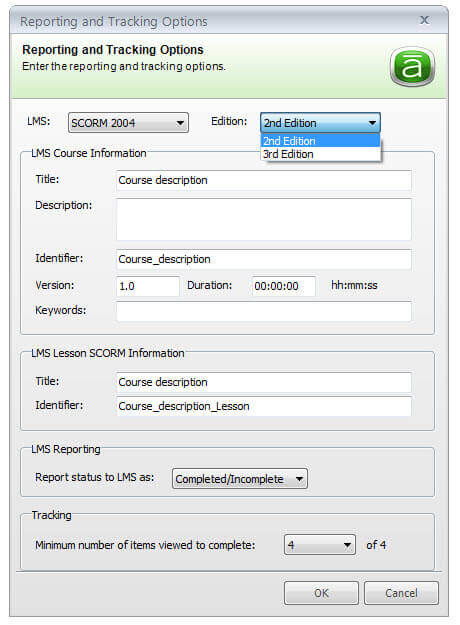Click the Lesson SCORM Title field
Viewport: 460px width, 625px height.
click(263, 382)
